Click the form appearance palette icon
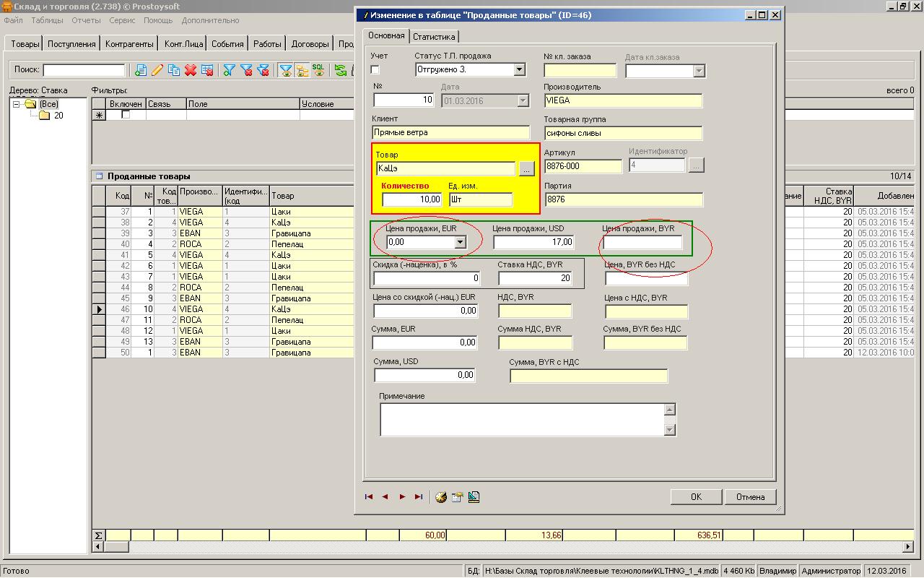Screen dimensions: 924x578 (441, 497)
